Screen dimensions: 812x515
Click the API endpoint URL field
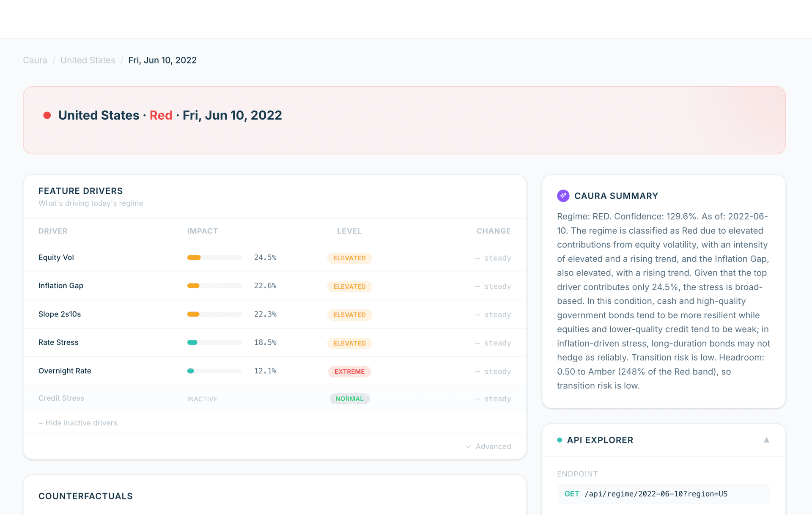click(x=656, y=494)
